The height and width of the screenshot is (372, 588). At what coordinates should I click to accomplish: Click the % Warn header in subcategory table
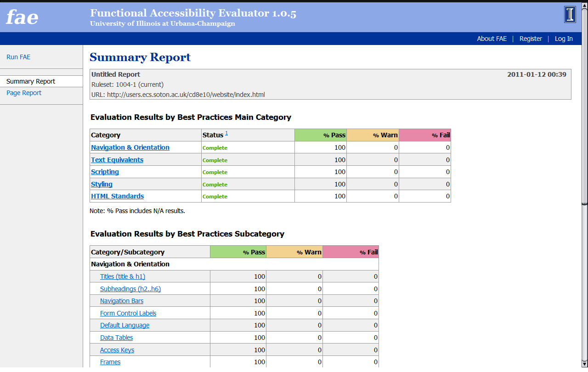pos(294,252)
